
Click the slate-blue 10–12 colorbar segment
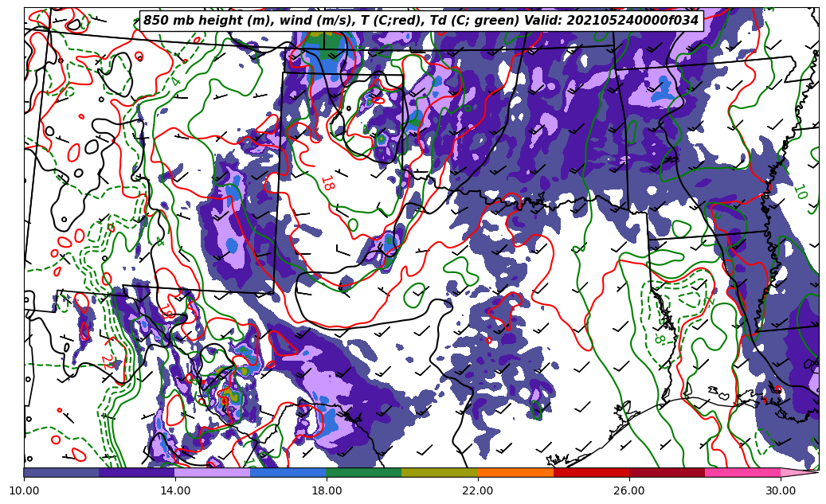(61, 472)
